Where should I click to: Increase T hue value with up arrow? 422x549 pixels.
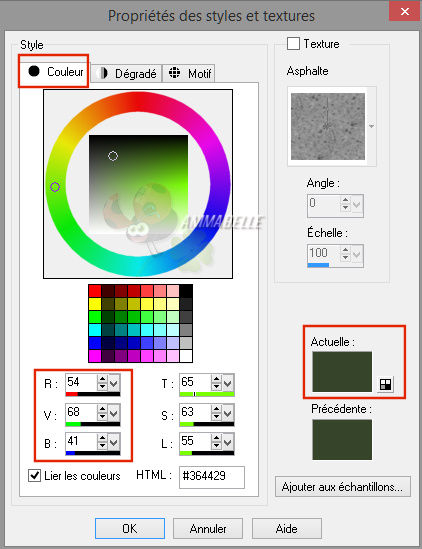(x=216, y=380)
